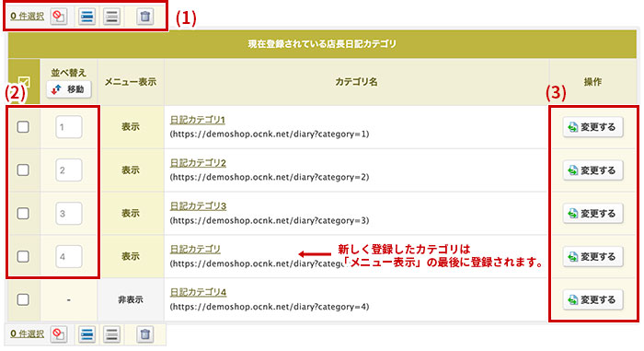Viewport: 644px width, 351px height.
Task: Click the 移動 sort button
Action: pyautogui.click(x=69, y=89)
